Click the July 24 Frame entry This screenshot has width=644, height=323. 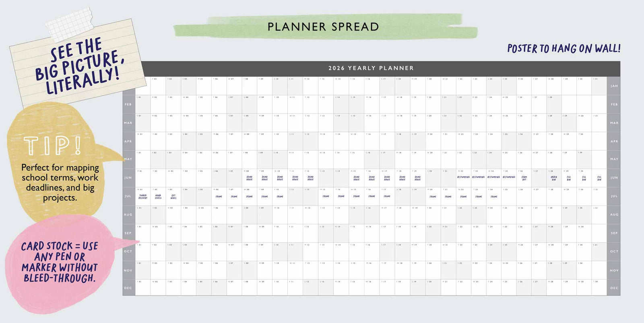tap(494, 197)
